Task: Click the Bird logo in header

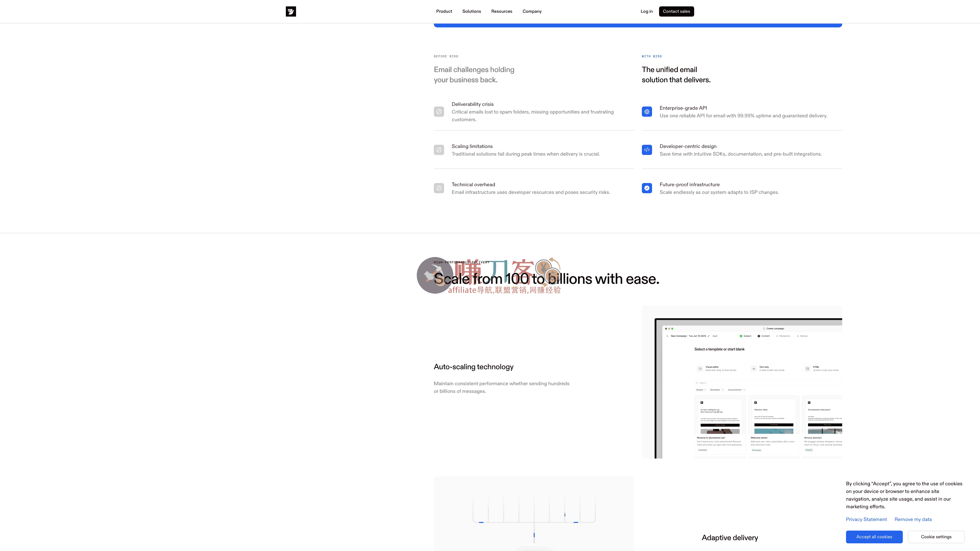Action: (x=291, y=11)
